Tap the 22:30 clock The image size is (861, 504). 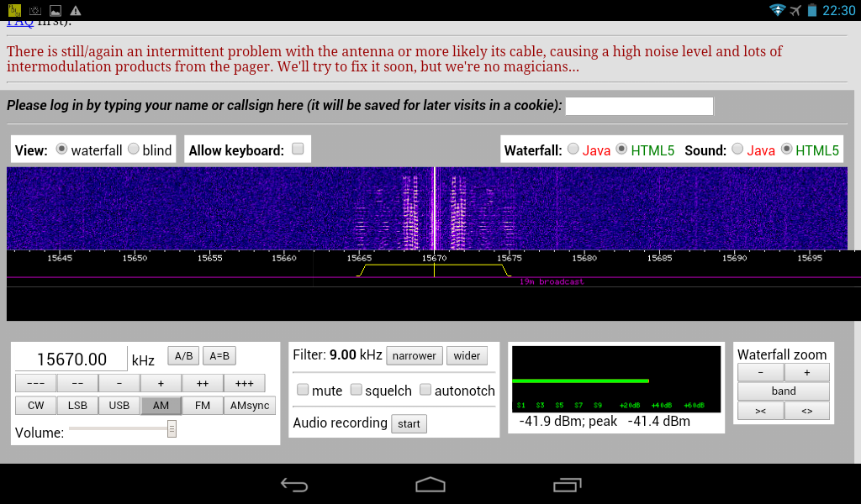[x=838, y=10]
